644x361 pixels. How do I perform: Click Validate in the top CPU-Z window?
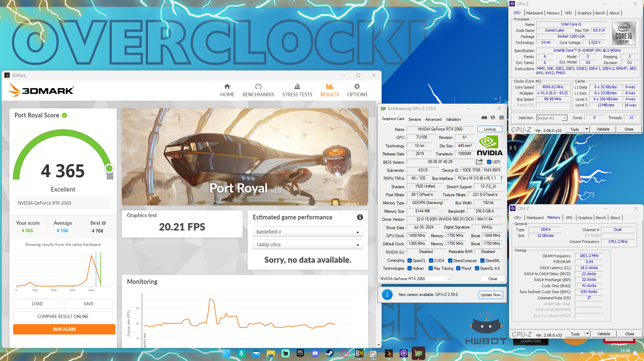click(603, 129)
